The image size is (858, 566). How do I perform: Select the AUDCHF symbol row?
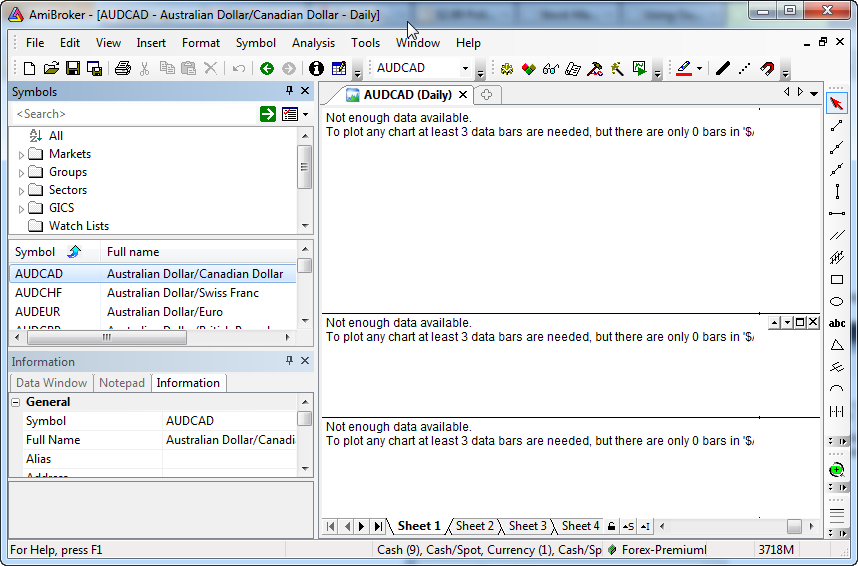tap(153, 293)
